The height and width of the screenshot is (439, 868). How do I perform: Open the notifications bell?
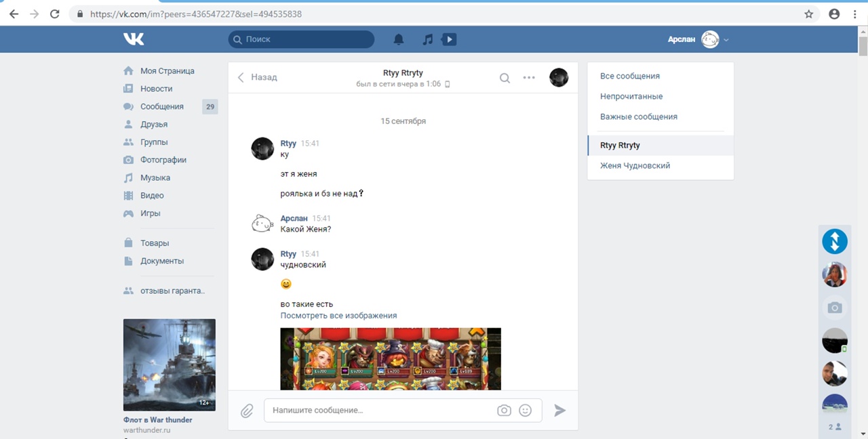[399, 39]
